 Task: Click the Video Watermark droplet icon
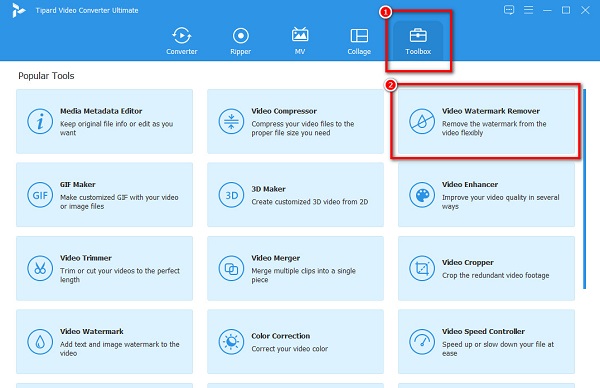pyautogui.click(x=40, y=342)
